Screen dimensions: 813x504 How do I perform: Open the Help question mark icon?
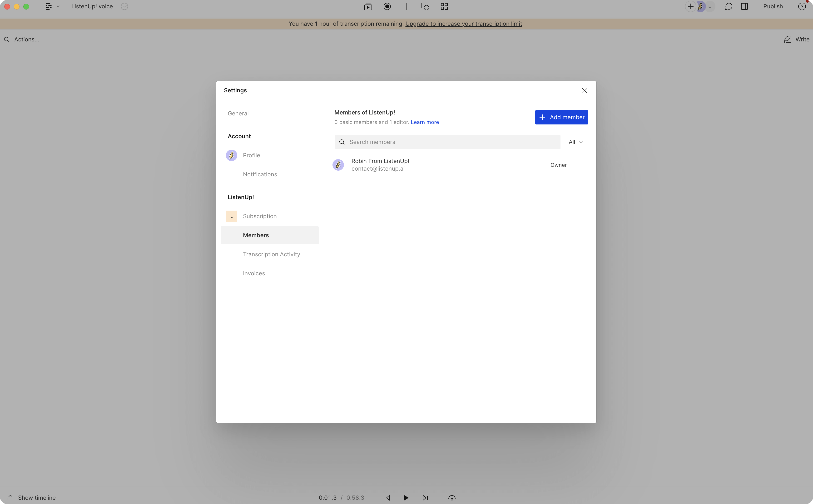802,6
